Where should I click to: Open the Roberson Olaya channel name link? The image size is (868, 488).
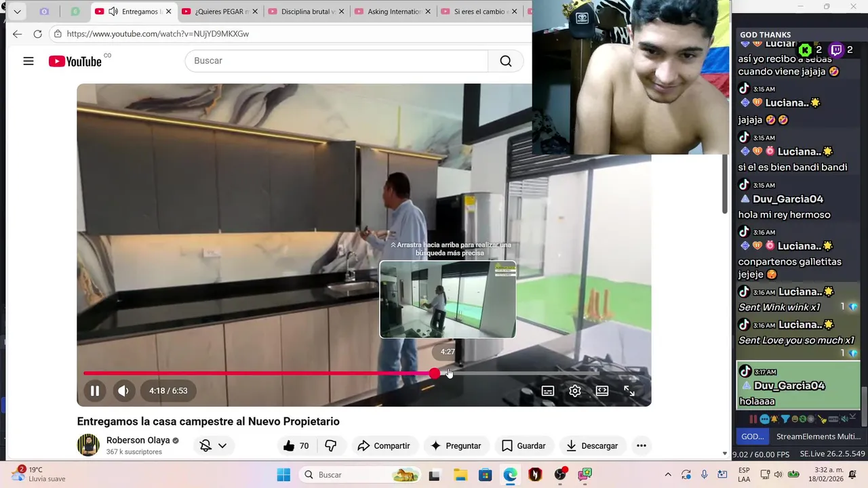point(138,440)
